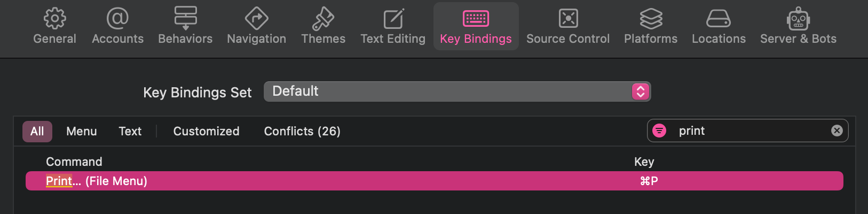Open the Source Control preferences

point(568,26)
